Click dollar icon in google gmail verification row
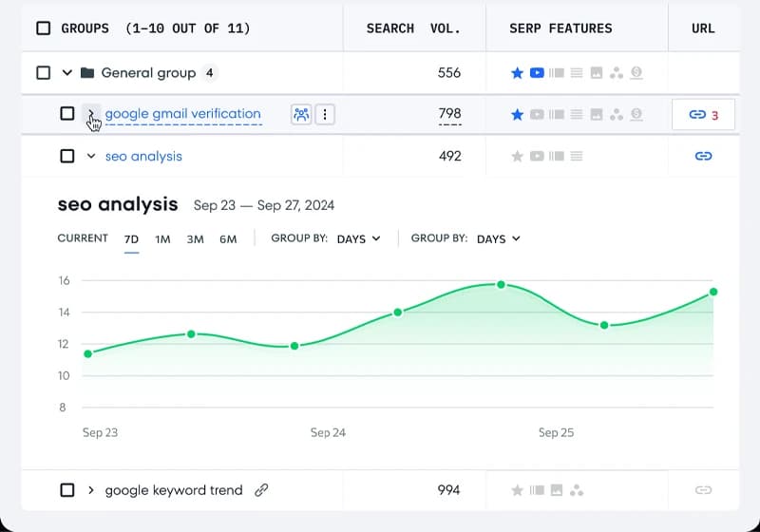 [x=636, y=114]
